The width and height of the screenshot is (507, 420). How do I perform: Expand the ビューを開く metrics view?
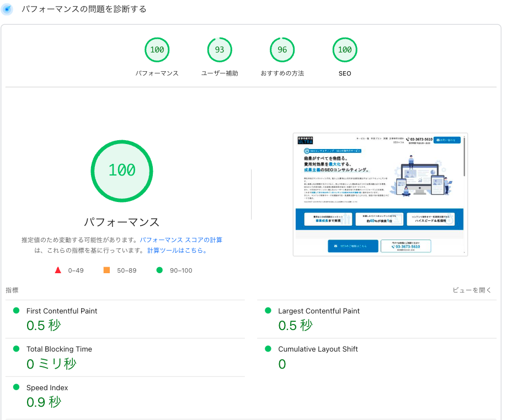(x=472, y=290)
